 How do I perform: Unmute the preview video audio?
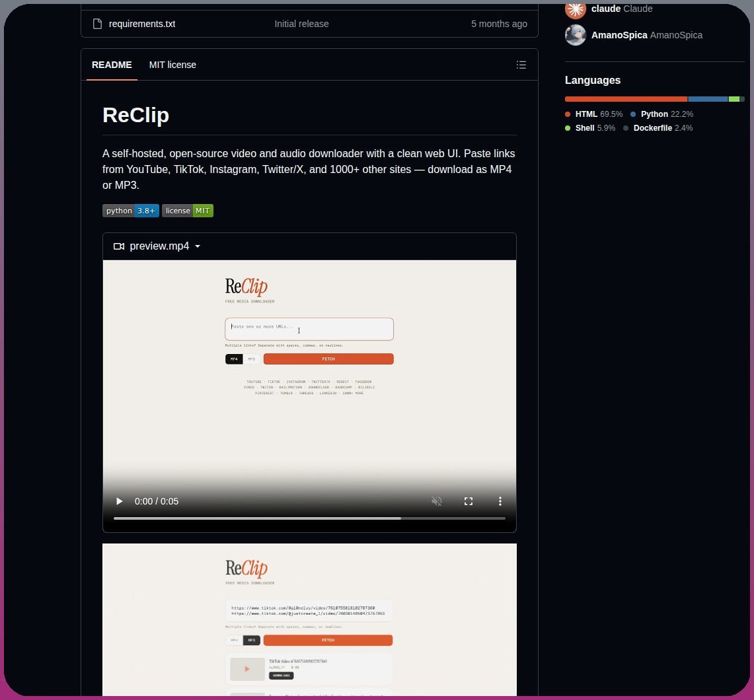437,501
